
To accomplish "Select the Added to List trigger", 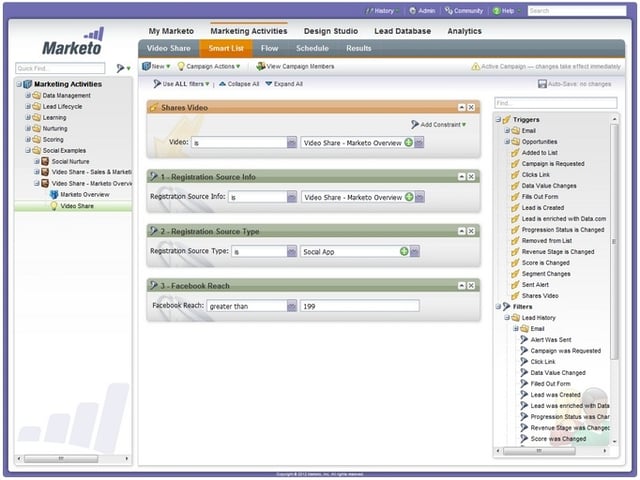I will tap(539, 153).
